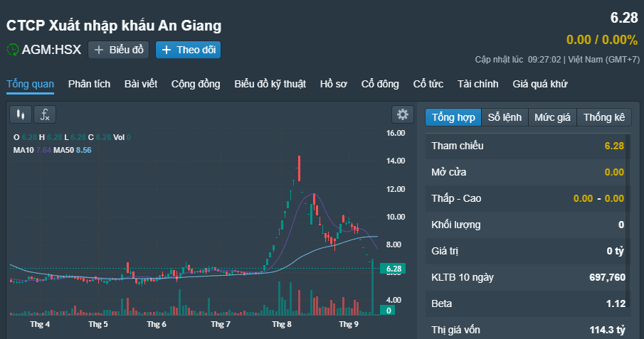Click the MA10 indicator legend
The height and width of the screenshot is (339, 644).
pos(32,150)
